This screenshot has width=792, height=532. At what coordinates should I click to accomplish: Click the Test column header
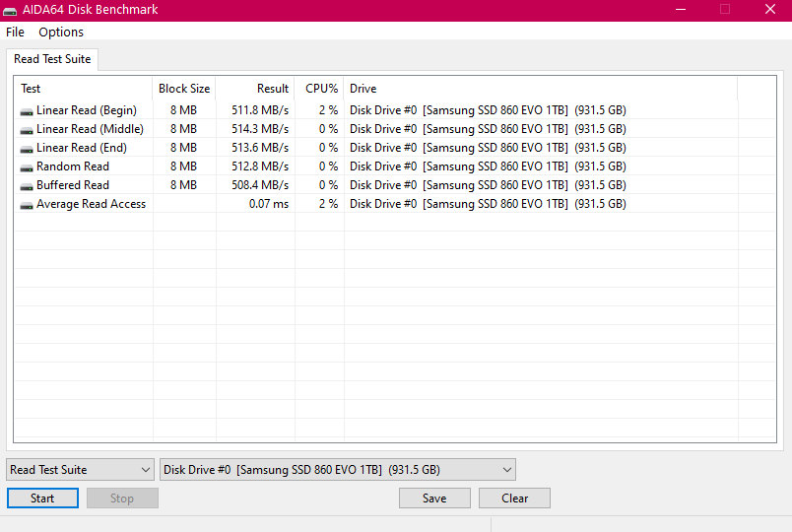coord(84,89)
